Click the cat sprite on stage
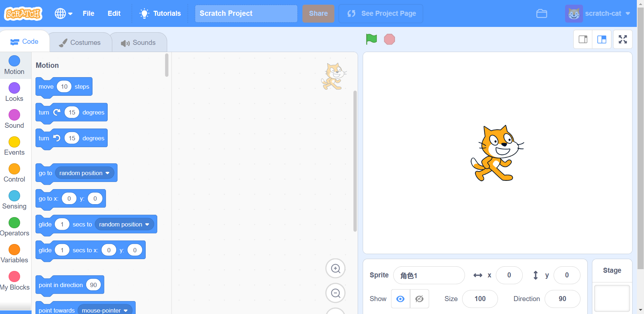Screen dimensions: 644x314 [497, 153]
